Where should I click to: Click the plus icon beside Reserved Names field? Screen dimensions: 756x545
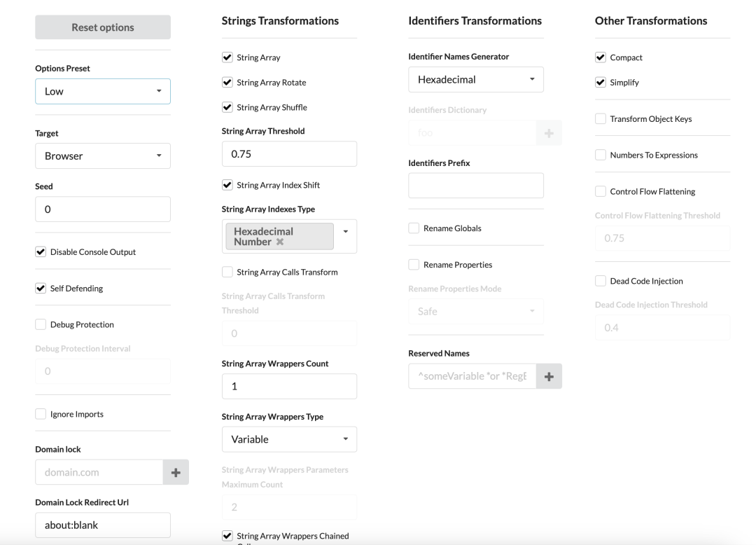(x=549, y=377)
